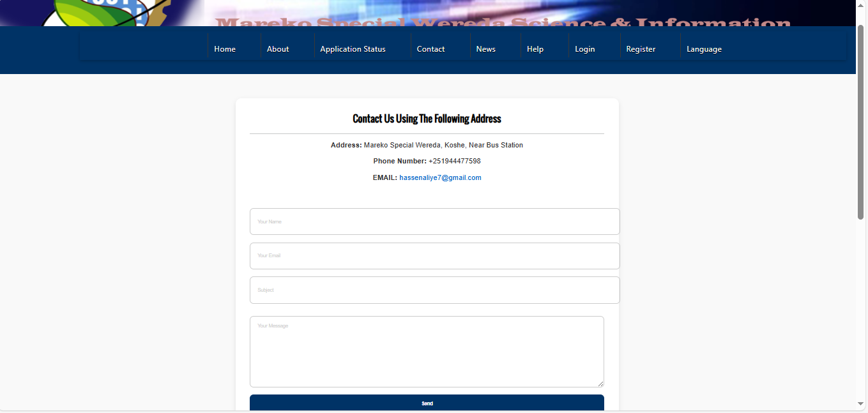This screenshot has width=868, height=413.
Task: Open the Help menu item
Action: (x=535, y=49)
